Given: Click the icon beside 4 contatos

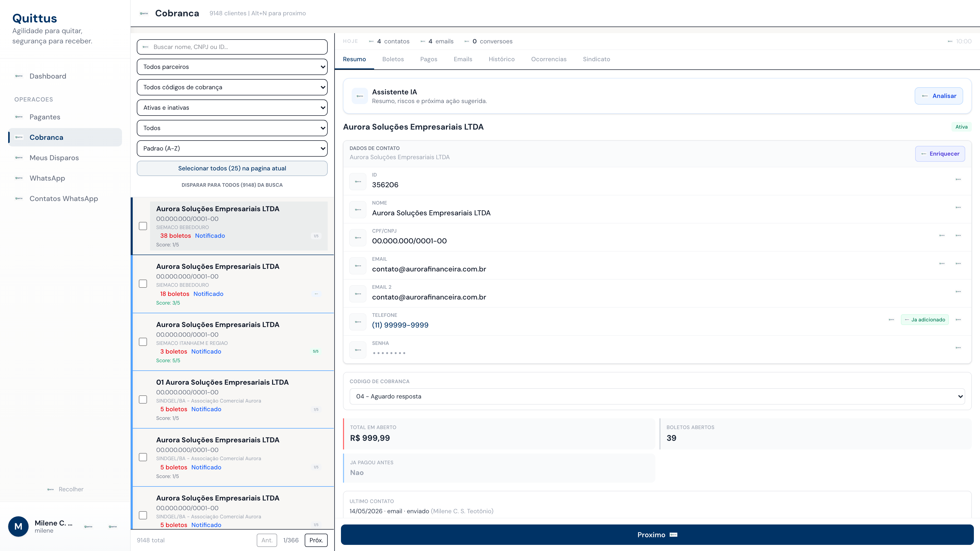Looking at the screenshot, I should (x=371, y=41).
